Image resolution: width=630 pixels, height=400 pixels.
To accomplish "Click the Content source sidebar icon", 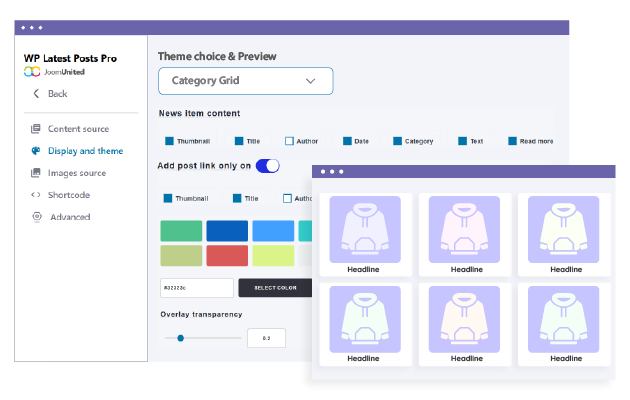I will coord(36,129).
